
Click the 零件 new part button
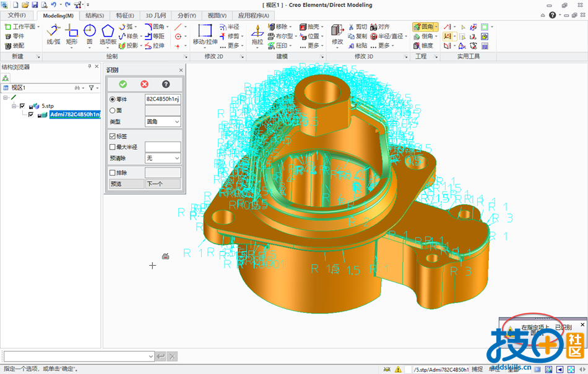(x=15, y=36)
